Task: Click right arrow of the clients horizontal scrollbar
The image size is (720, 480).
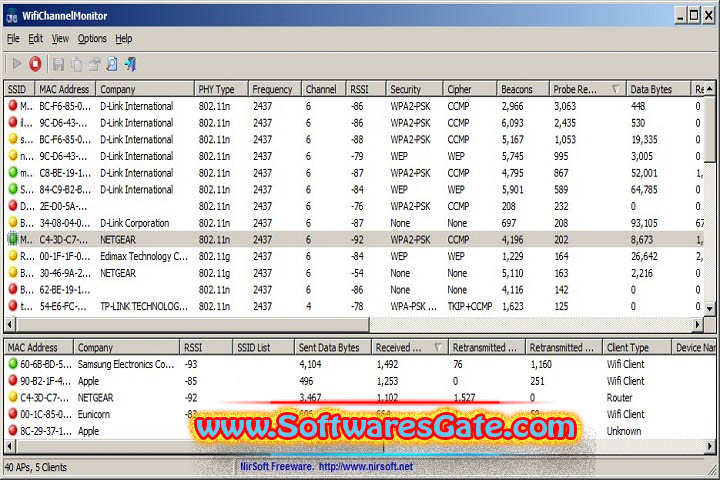Action: click(x=709, y=446)
